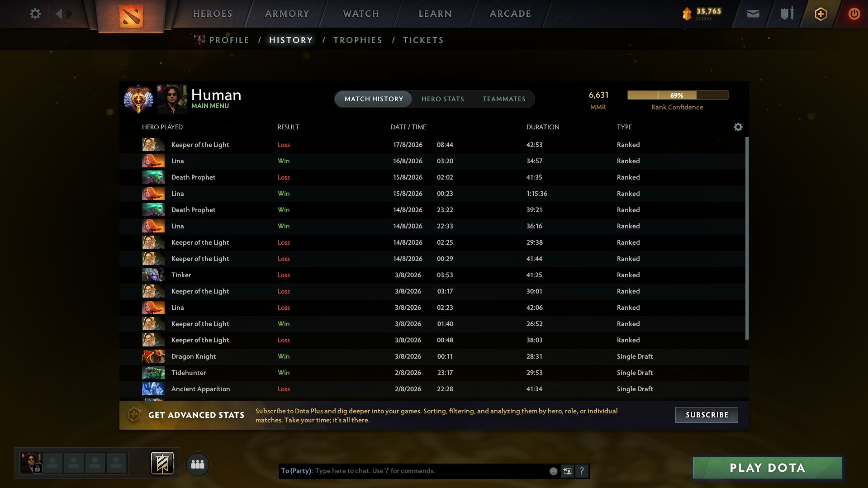Open the shards balance icon

pyautogui.click(x=687, y=14)
